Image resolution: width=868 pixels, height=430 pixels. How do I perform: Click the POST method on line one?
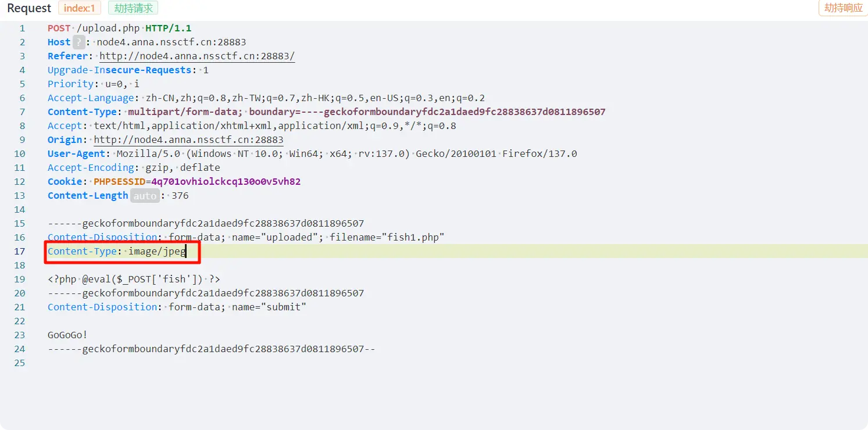coord(59,28)
